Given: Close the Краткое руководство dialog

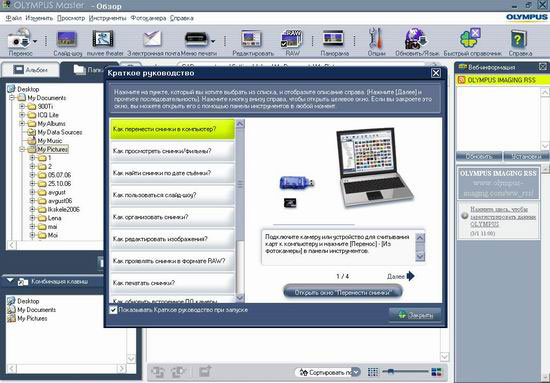Looking at the screenshot, I should [436, 73].
